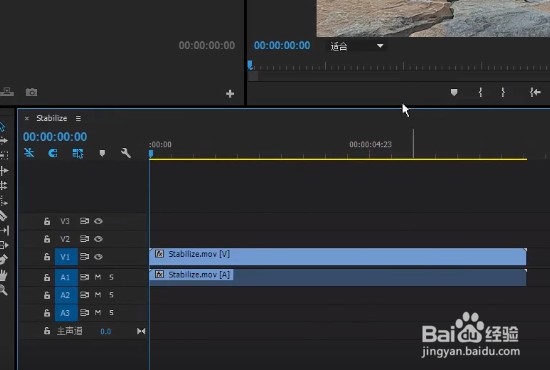Viewport: 550px width, 370px height.
Task: Select the Razor tool
Action: [x=3, y=216]
